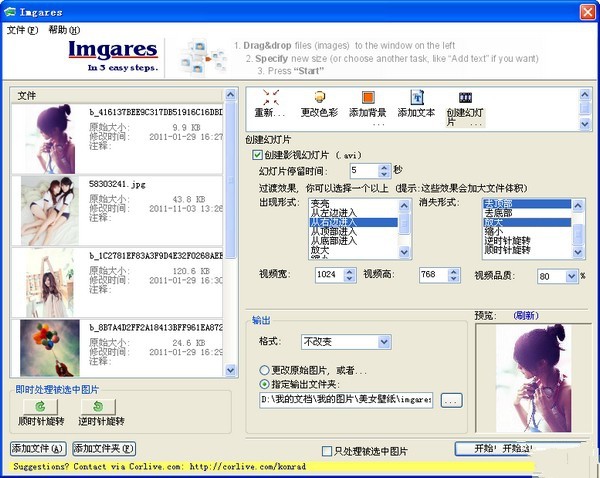Open the Help (帮助) menu
The height and width of the screenshot is (478, 600).
pos(64,30)
